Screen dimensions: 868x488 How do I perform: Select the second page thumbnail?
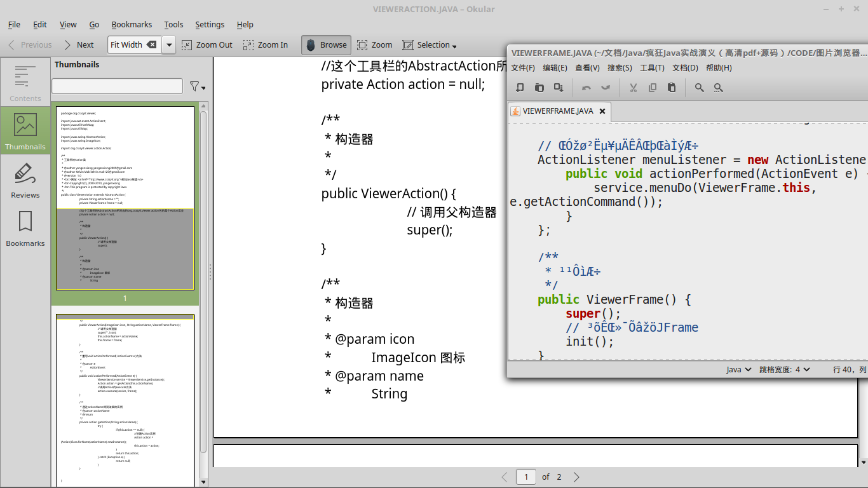pos(125,399)
